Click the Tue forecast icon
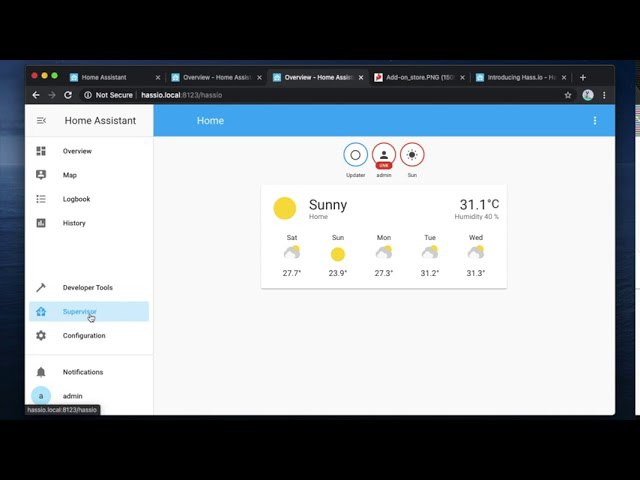 click(430, 253)
